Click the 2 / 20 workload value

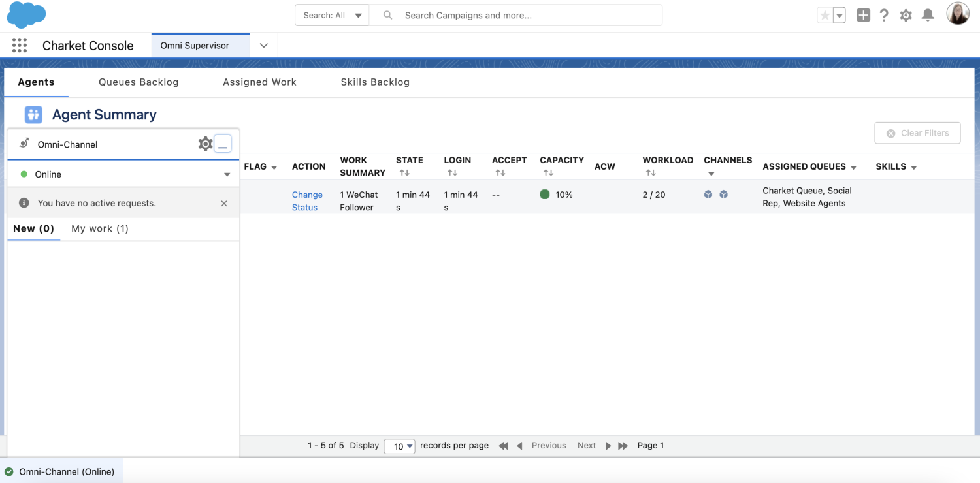(x=654, y=195)
